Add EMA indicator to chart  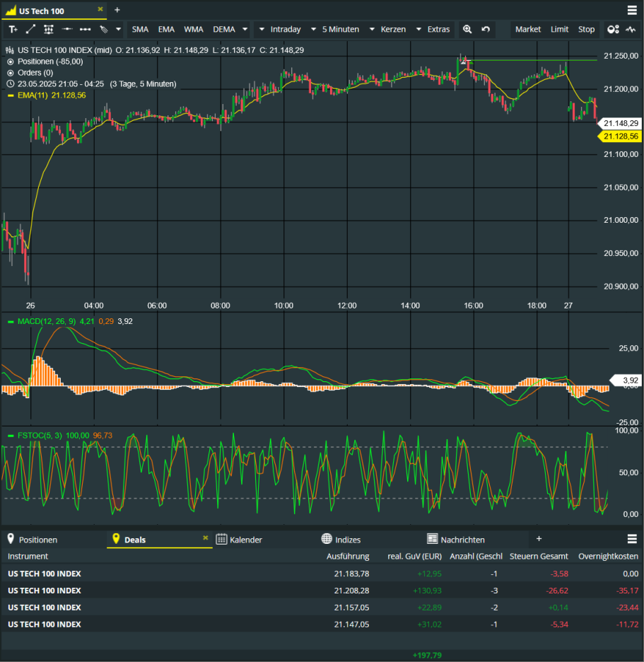[x=166, y=29]
